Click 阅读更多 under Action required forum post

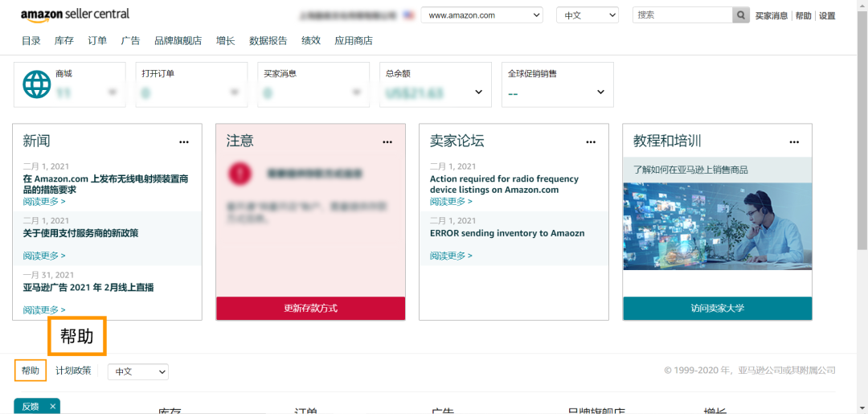[451, 202]
